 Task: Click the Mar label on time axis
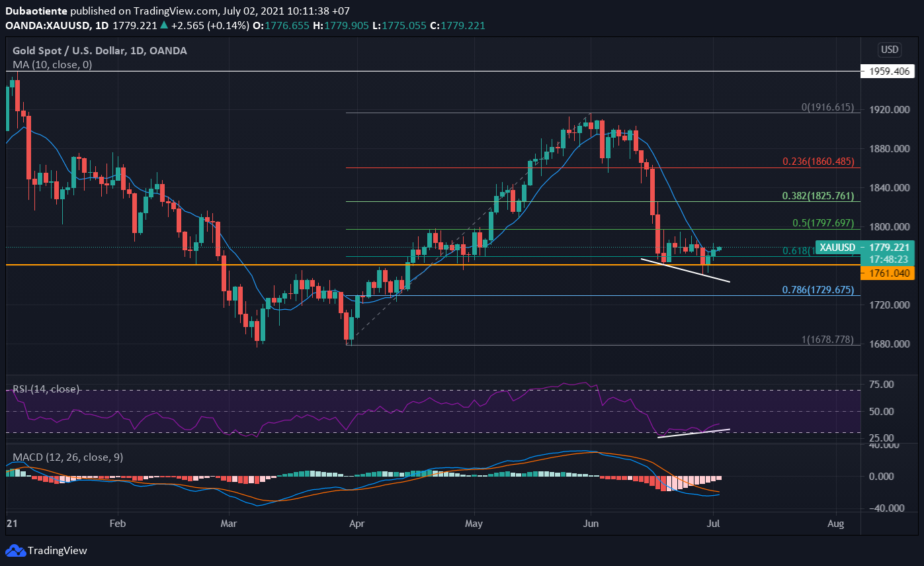coord(228,523)
